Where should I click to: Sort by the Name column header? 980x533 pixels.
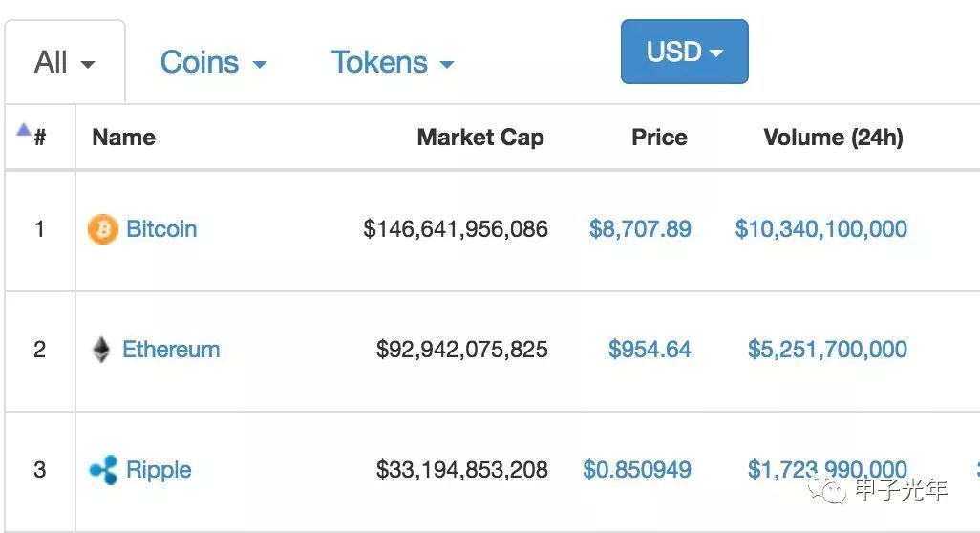[x=123, y=138]
